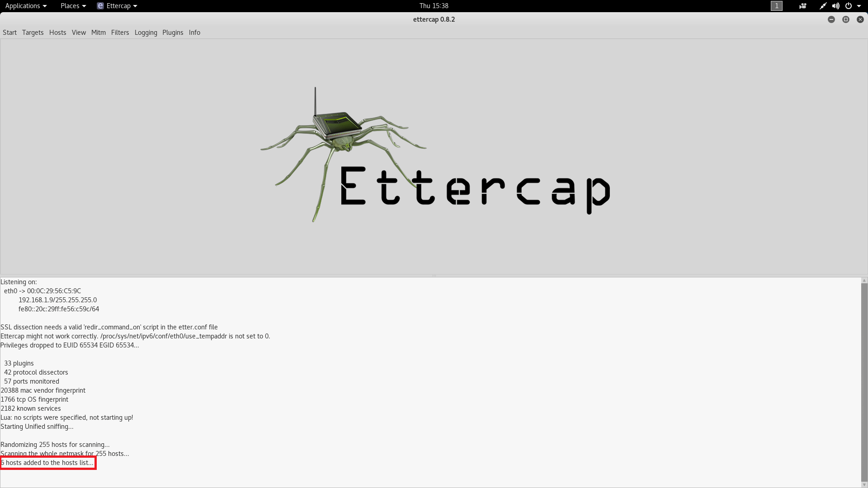Click the network connection tray icon

point(823,6)
